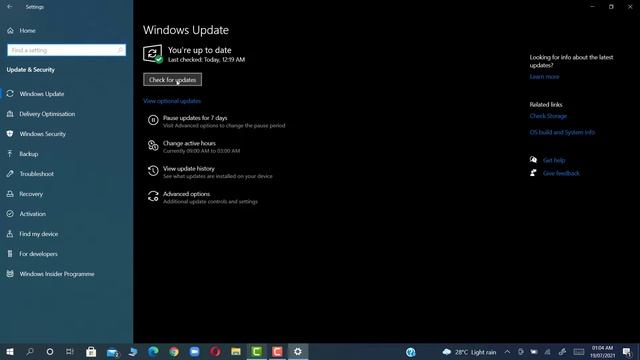Screen dimensions: 640x360
Task: Click the clock icon for Change active hours
Action: click(x=153, y=145)
